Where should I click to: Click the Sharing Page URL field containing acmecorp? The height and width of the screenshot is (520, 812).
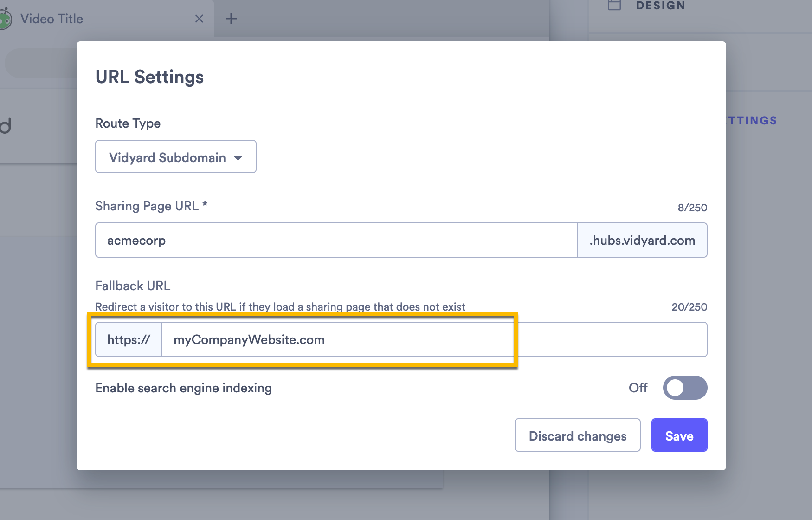[x=336, y=240]
